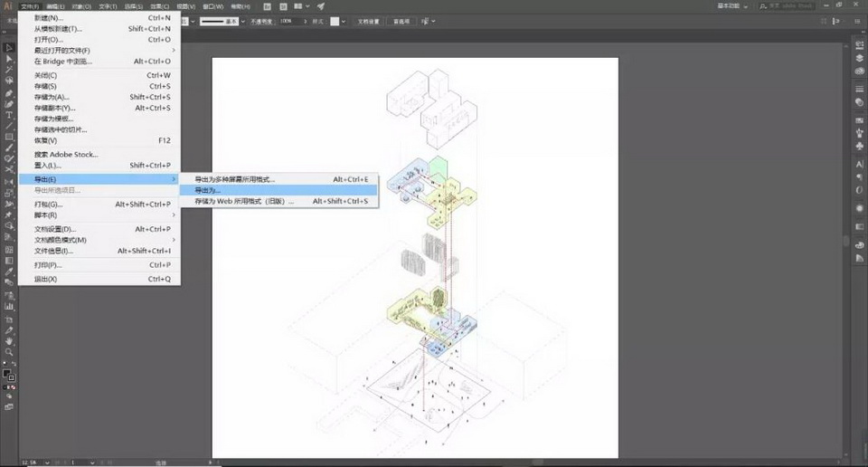Click the fill and stroke color swatch

(8, 374)
